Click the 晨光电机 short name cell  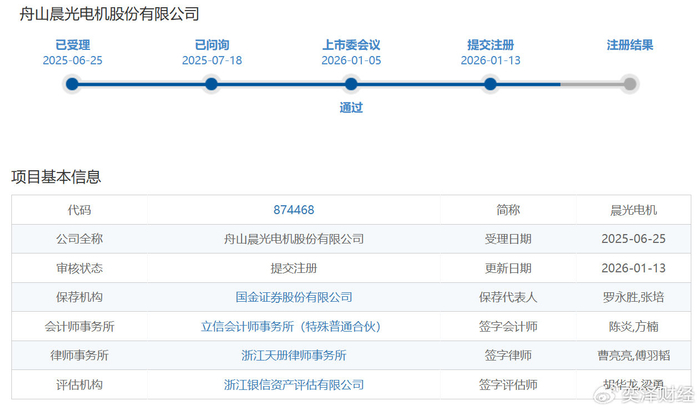633,210
